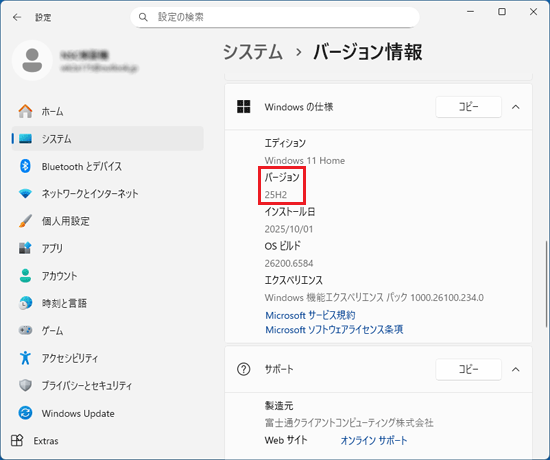Viewport: 550px width, 460px height.
Task: Click the アカウント person icon
Action: point(25,276)
